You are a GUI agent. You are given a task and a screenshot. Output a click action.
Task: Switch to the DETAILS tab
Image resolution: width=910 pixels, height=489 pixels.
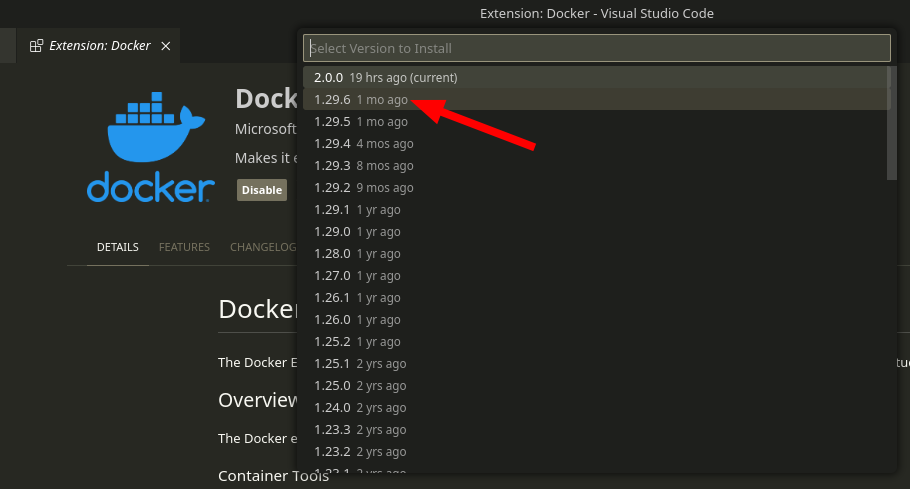pos(118,247)
